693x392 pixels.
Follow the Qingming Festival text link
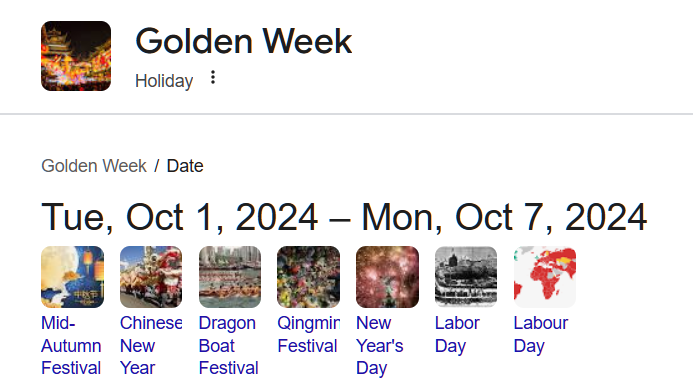coord(308,335)
